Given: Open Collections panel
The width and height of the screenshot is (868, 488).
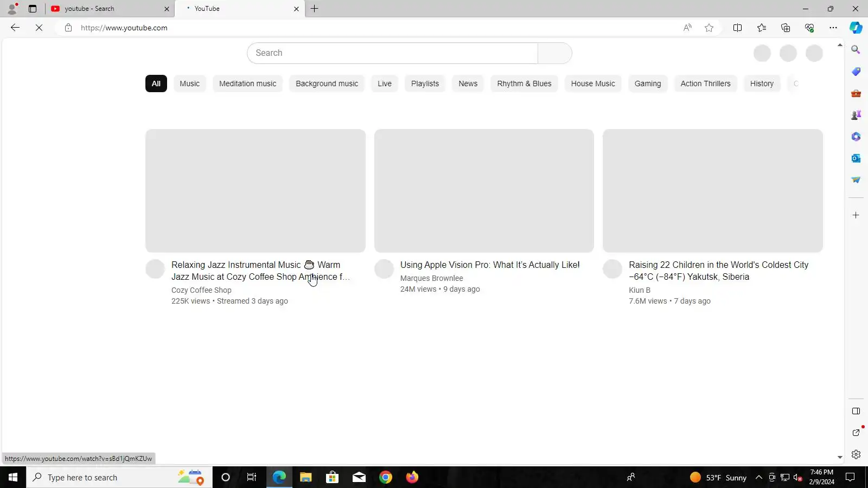Looking at the screenshot, I should pos(786,28).
